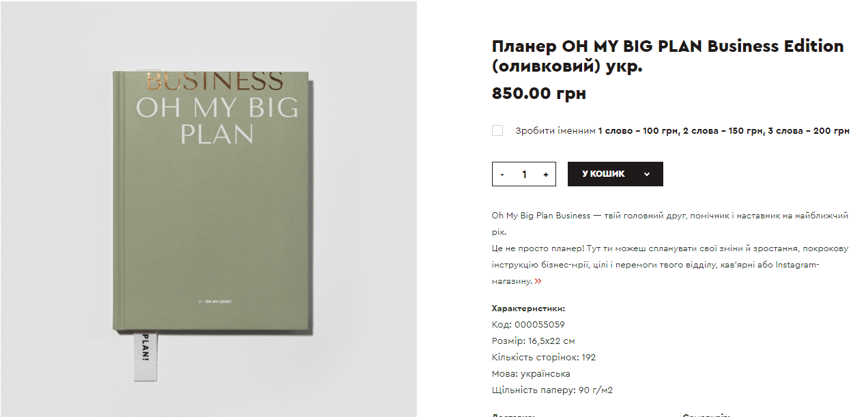Click the 'BY OH MY LOOK!' logo on cover

tap(215, 301)
